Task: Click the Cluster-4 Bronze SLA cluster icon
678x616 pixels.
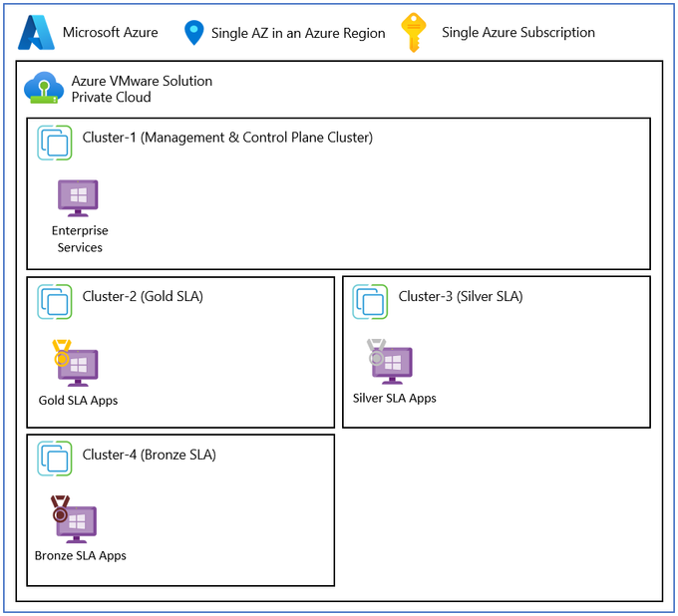Action: pyautogui.click(x=55, y=459)
